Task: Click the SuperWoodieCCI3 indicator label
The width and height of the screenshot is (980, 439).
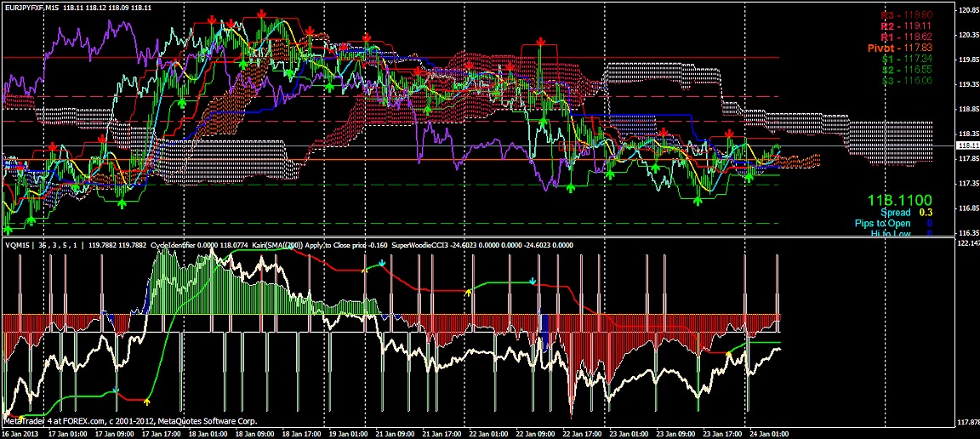Action: pyautogui.click(x=422, y=245)
